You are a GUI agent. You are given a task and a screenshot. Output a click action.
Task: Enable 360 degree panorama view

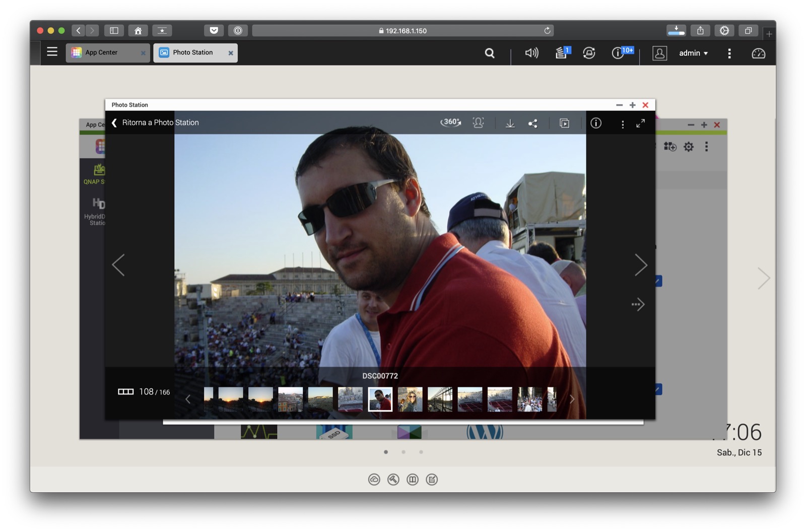450,123
